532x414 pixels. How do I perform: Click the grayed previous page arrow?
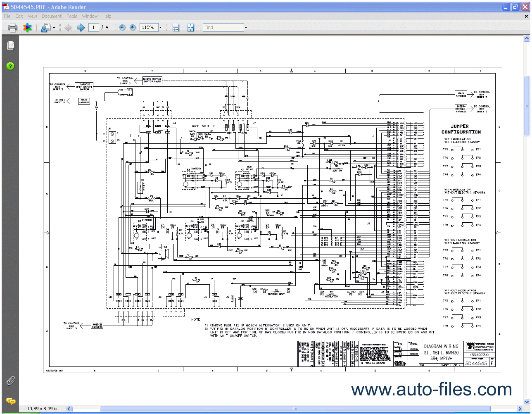[68, 28]
